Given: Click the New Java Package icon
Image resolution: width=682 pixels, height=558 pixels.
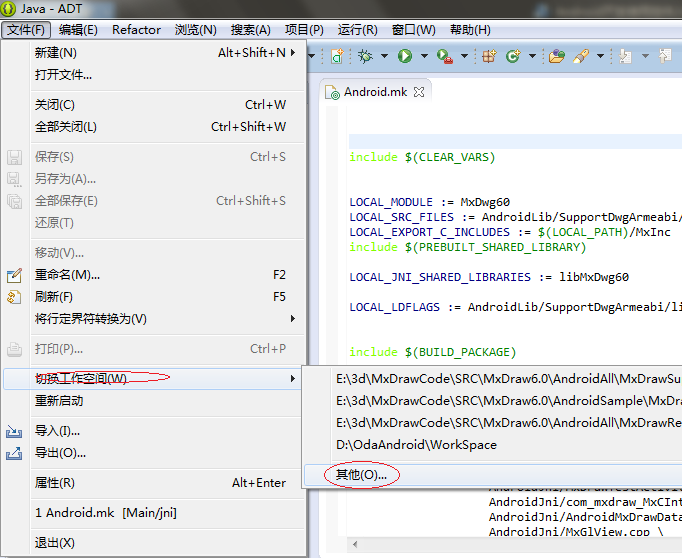Looking at the screenshot, I should [490, 56].
